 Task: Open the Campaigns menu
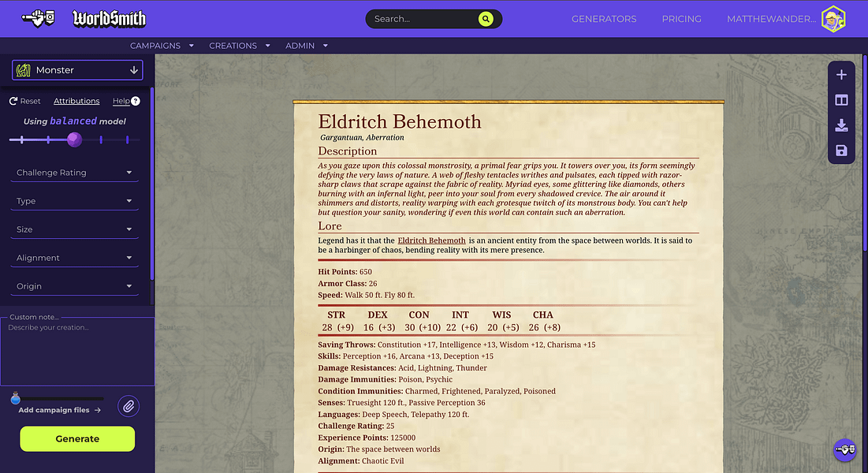[x=162, y=46]
